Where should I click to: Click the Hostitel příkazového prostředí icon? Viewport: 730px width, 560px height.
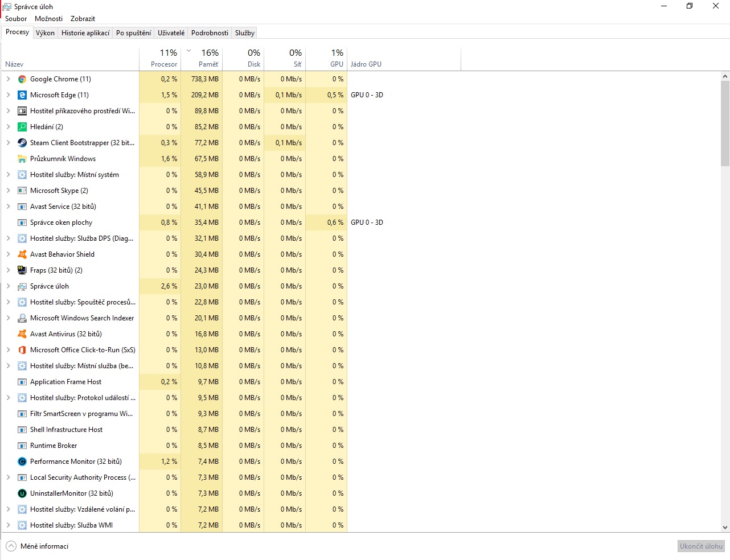[22, 111]
